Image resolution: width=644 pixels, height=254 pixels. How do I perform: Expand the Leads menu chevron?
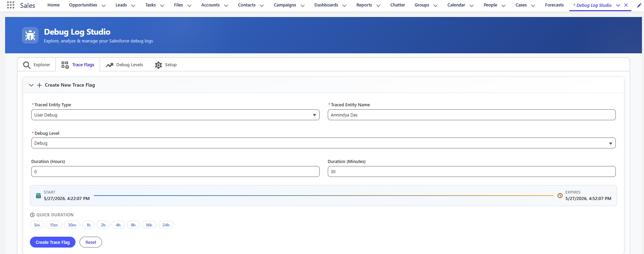click(x=133, y=5)
